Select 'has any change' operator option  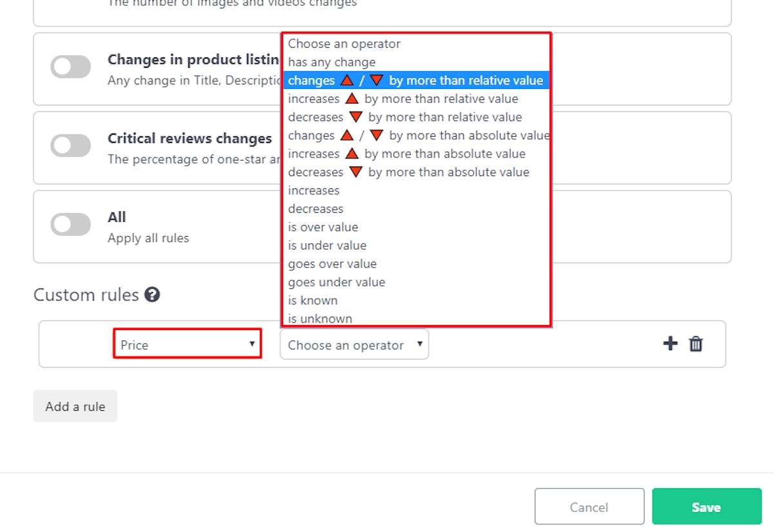click(x=416, y=62)
